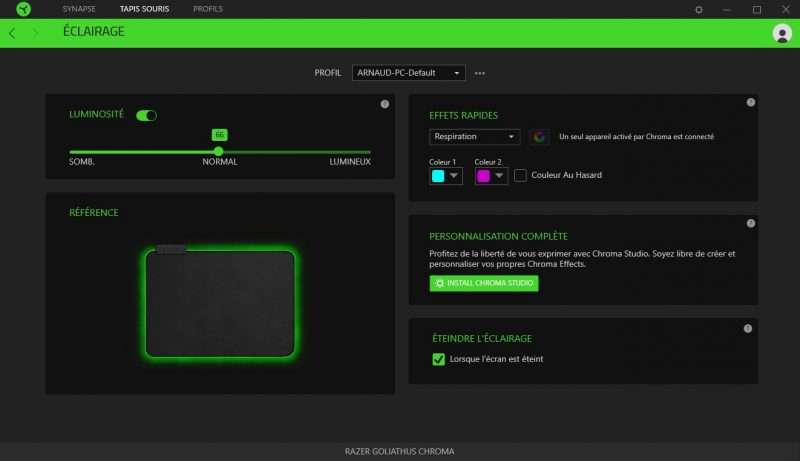800x461 pixels.
Task: Open Personnalisation Complète help icon
Action: pos(751,223)
